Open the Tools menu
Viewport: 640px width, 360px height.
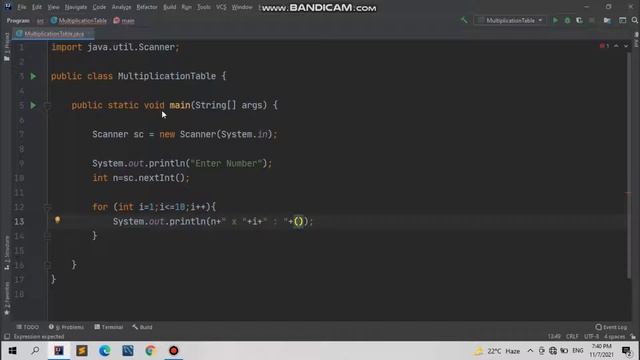click(203, 7)
